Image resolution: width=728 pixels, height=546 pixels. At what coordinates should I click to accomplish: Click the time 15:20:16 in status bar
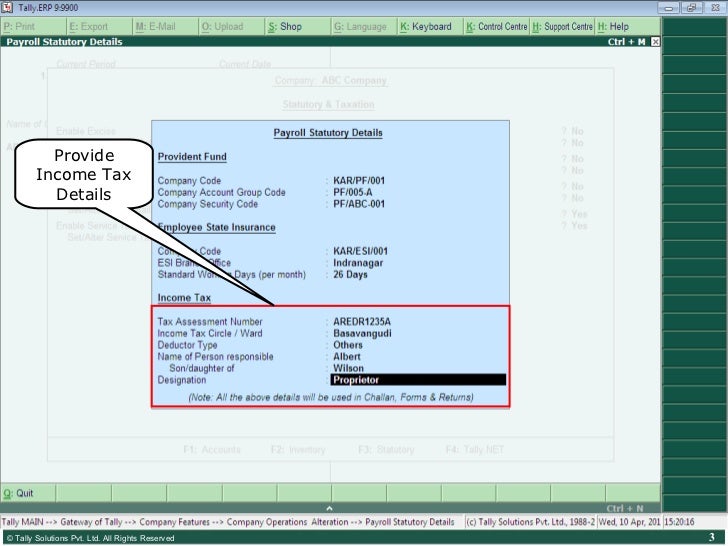tap(679, 522)
